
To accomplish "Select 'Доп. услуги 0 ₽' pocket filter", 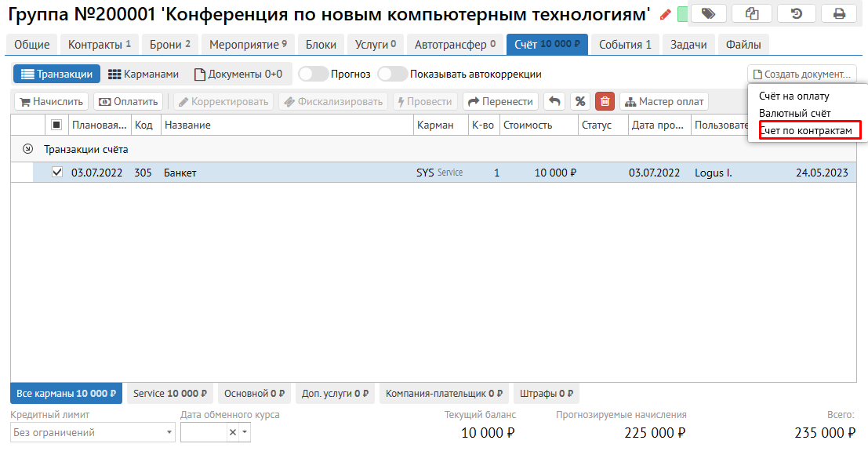I will (335, 394).
